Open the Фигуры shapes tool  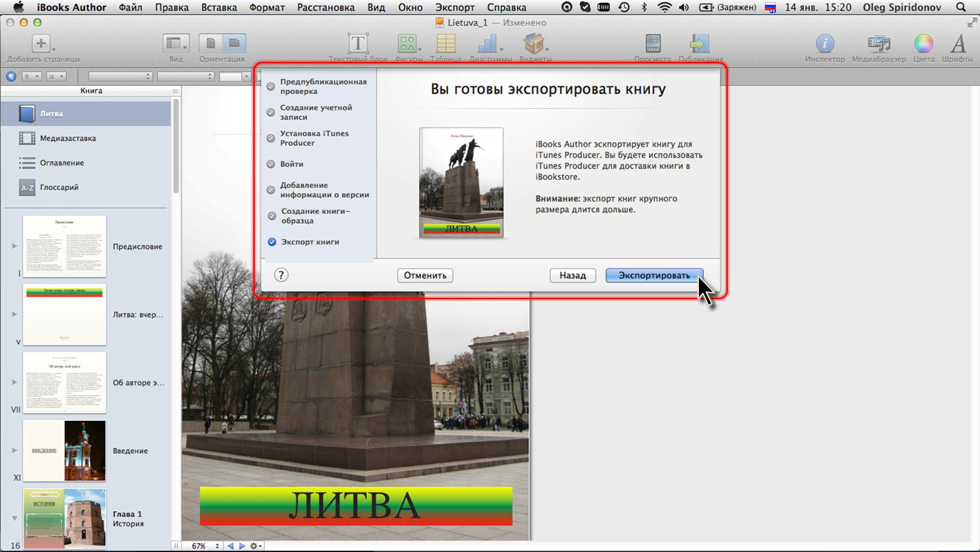click(408, 43)
